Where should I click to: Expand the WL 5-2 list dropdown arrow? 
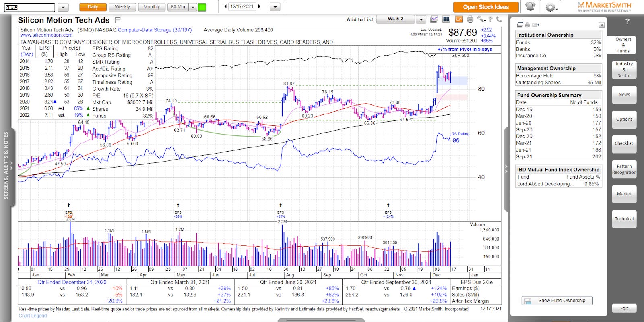click(421, 19)
